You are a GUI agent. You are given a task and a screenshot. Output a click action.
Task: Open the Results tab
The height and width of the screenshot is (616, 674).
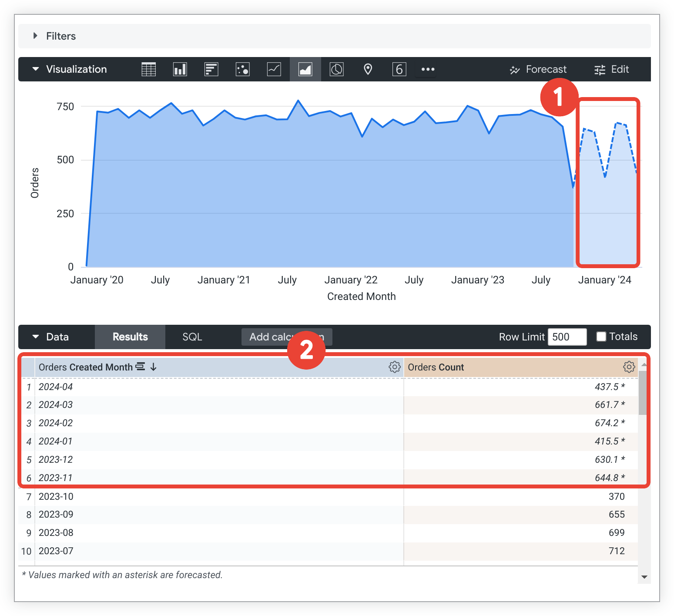click(x=130, y=337)
